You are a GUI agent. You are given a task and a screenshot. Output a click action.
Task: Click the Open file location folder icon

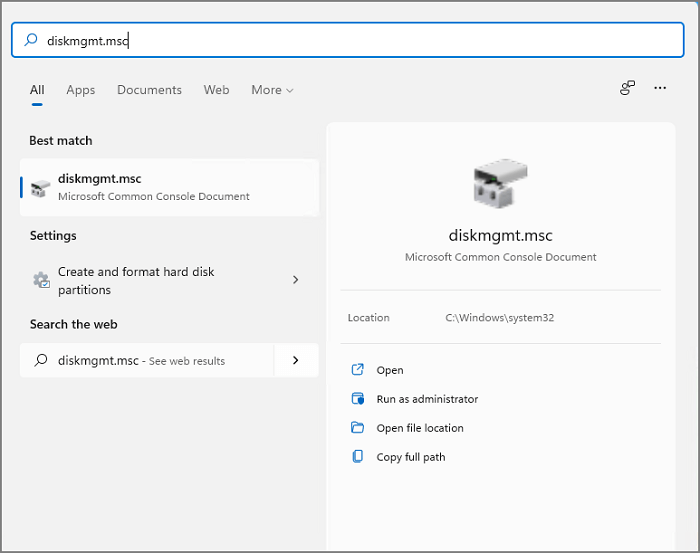pyautogui.click(x=358, y=428)
